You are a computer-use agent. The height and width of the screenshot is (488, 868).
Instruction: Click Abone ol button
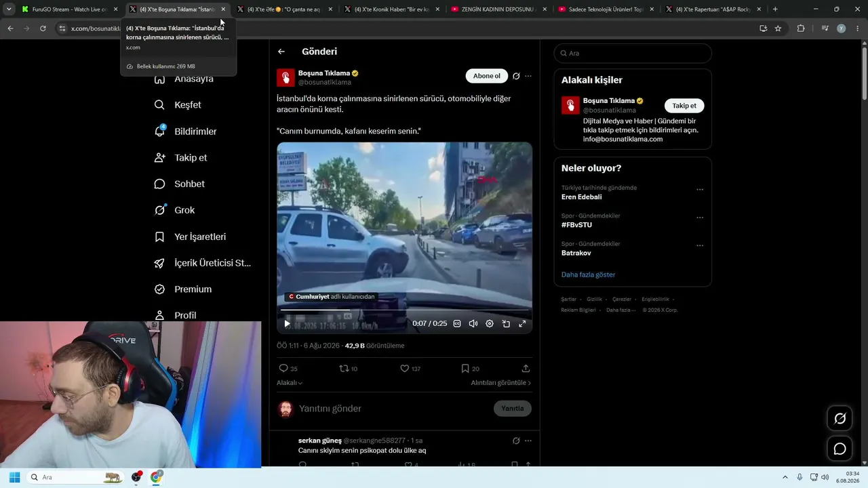point(487,76)
